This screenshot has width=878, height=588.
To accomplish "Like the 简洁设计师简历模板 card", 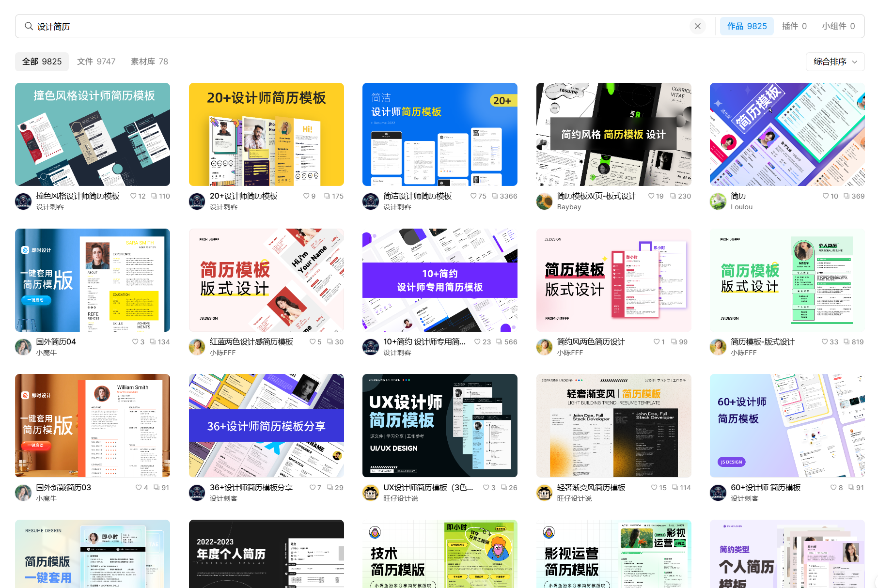I will coord(473,196).
